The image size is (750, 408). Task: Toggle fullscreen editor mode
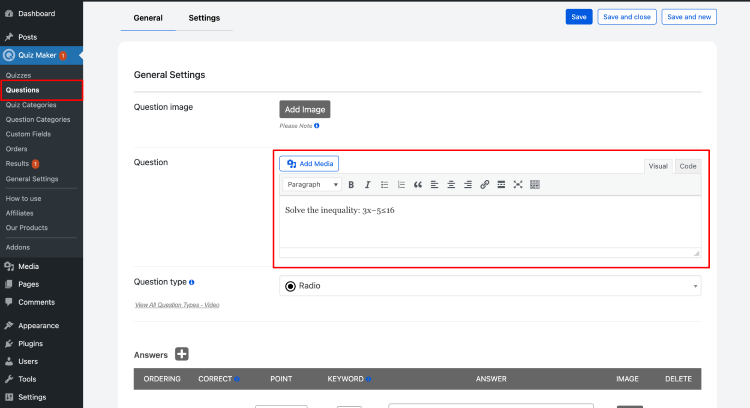pyautogui.click(x=518, y=185)
